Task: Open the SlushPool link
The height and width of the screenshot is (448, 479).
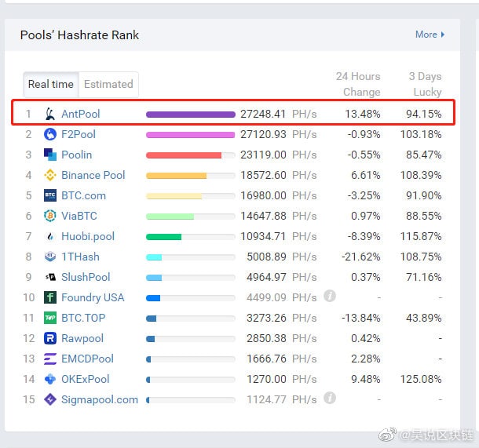Action: (x=86, y=277)
